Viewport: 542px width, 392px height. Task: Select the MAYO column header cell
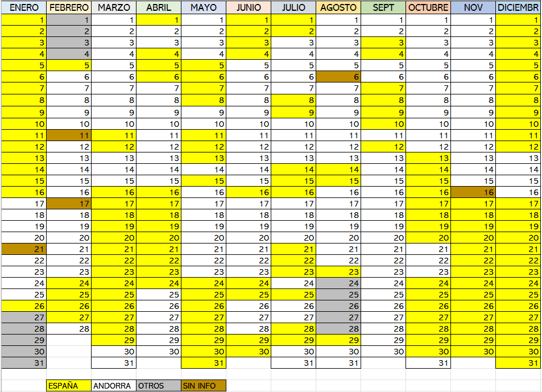click(204, 7)
